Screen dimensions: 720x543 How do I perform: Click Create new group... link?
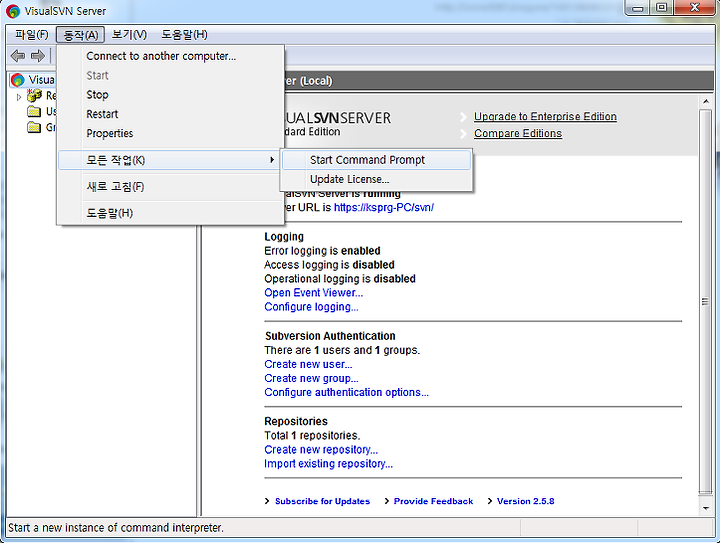(311, 378)
